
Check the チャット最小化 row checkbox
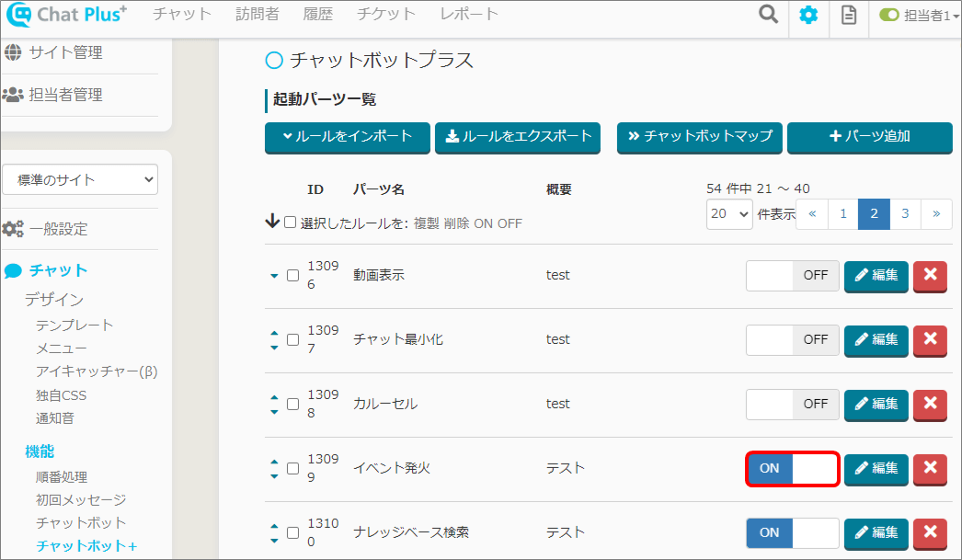click(x=293, y=340)
